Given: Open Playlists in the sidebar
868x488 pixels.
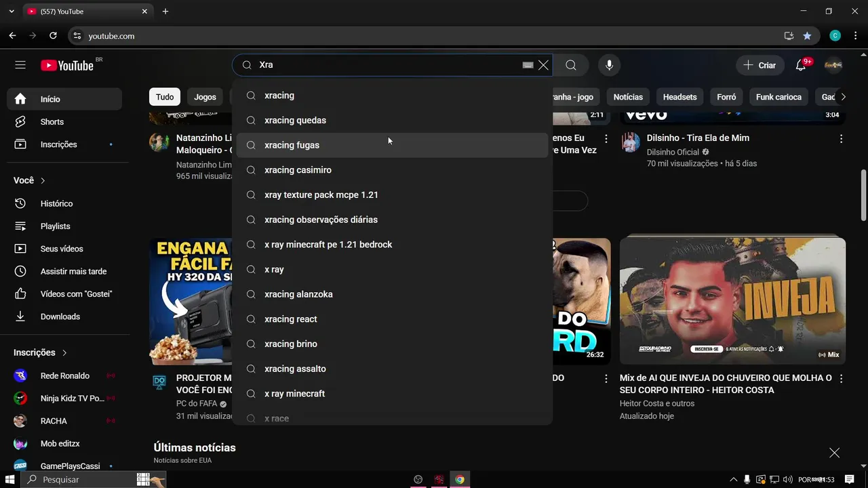Looking at the screenshot, I should point(64,226).
